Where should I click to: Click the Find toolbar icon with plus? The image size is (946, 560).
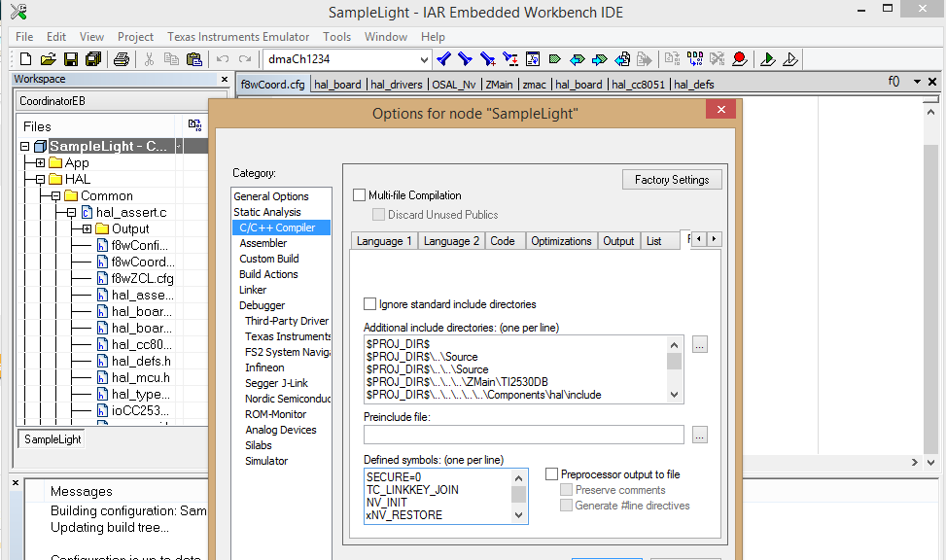coord(487,59)
